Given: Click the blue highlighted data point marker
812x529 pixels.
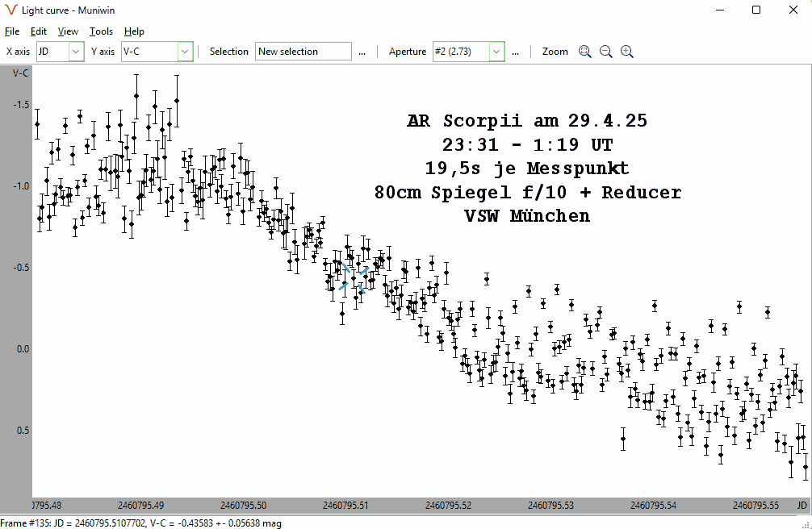Looking at the screenshot, I should (x=354, y=278).
